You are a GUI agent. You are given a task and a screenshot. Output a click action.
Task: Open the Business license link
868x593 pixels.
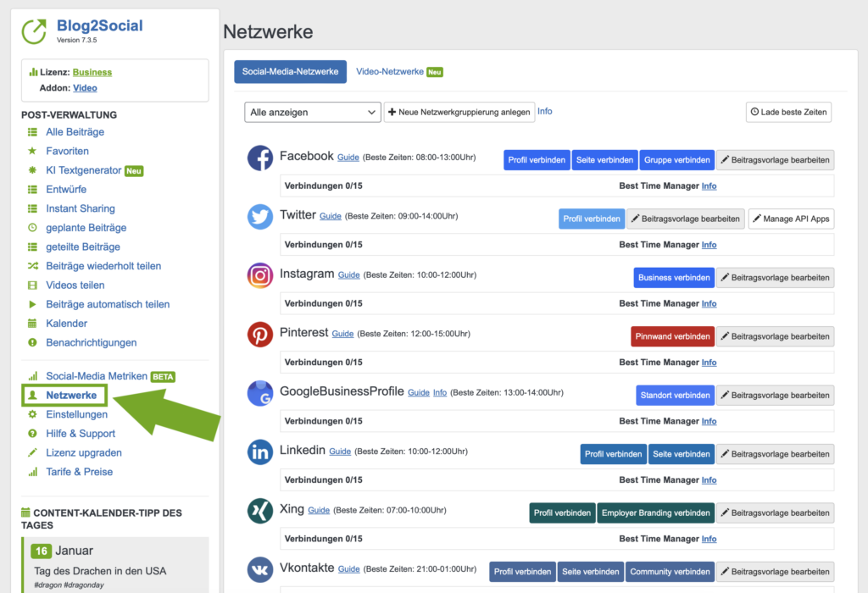[92, 73]
